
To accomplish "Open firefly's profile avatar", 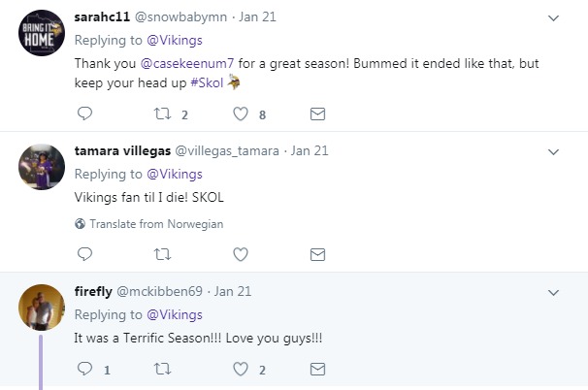I will [42, 309].
